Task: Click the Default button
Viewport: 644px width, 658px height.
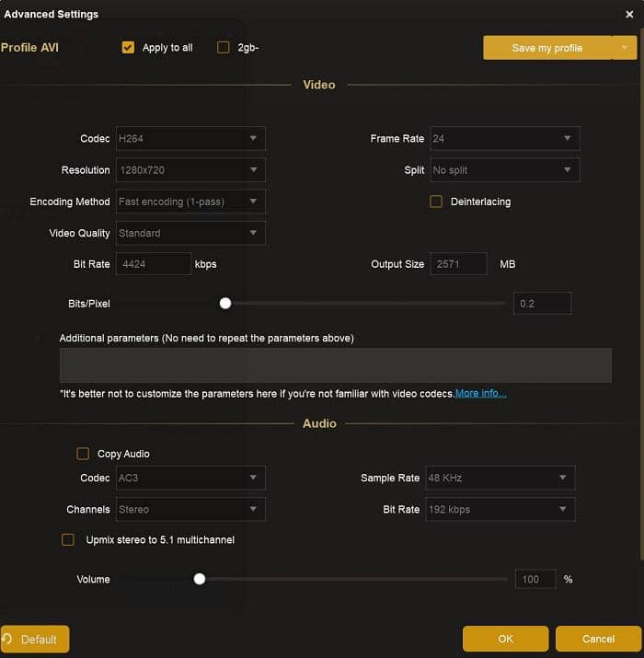Action: coord(35,639)
